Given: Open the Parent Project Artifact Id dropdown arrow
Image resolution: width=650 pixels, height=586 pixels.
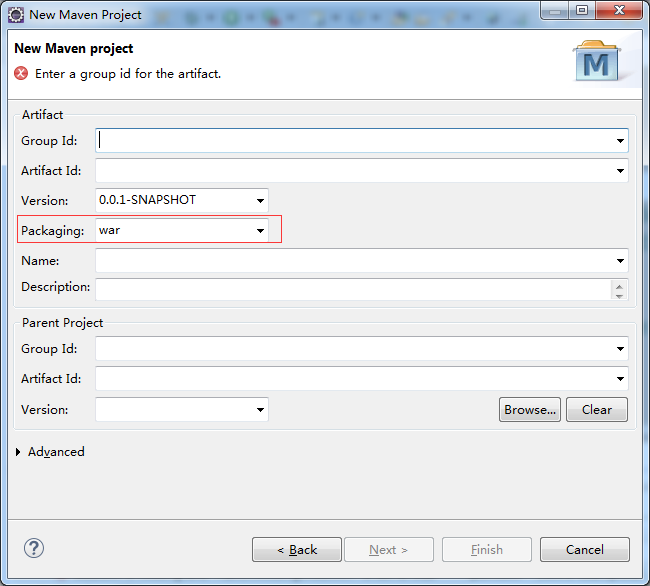Looking at the screenshot, I should [620, 378].
